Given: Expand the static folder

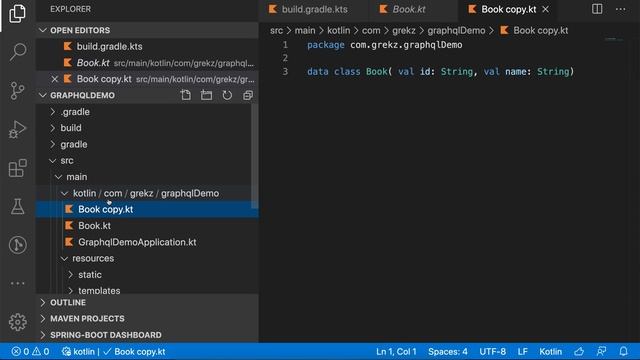Looking at the screenshot, I should (x=147, y=275).
